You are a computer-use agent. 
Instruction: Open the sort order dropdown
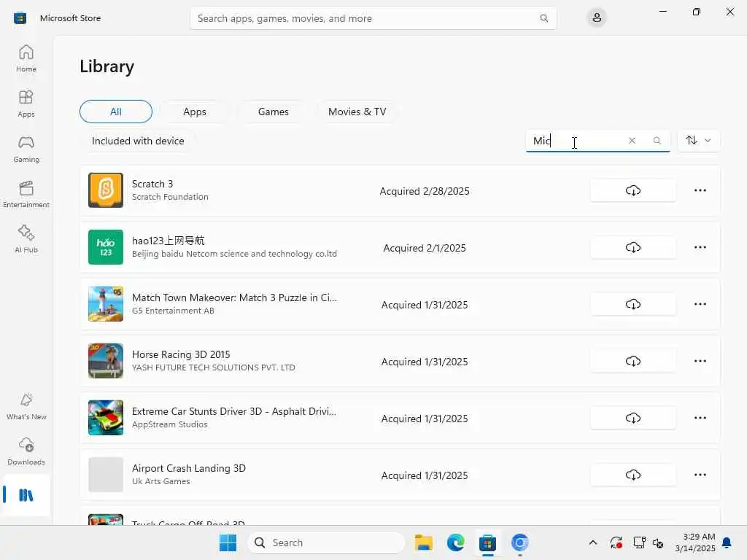tap(698, 141)
